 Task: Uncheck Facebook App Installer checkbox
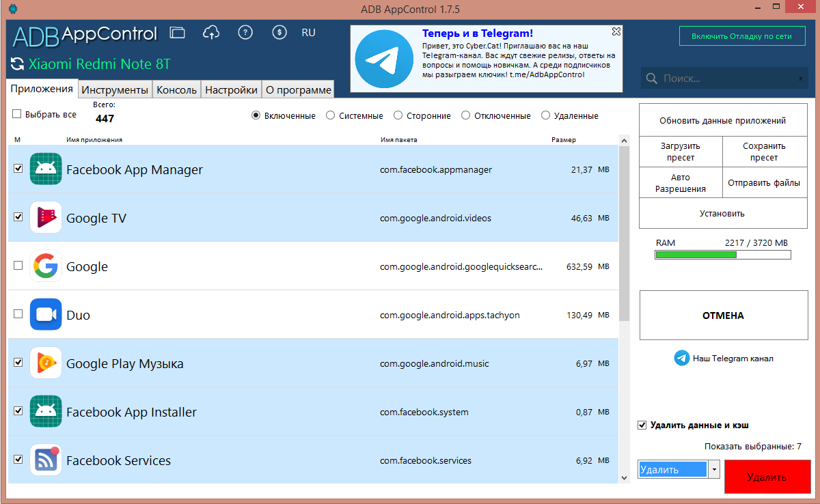[x=18, y=410]
